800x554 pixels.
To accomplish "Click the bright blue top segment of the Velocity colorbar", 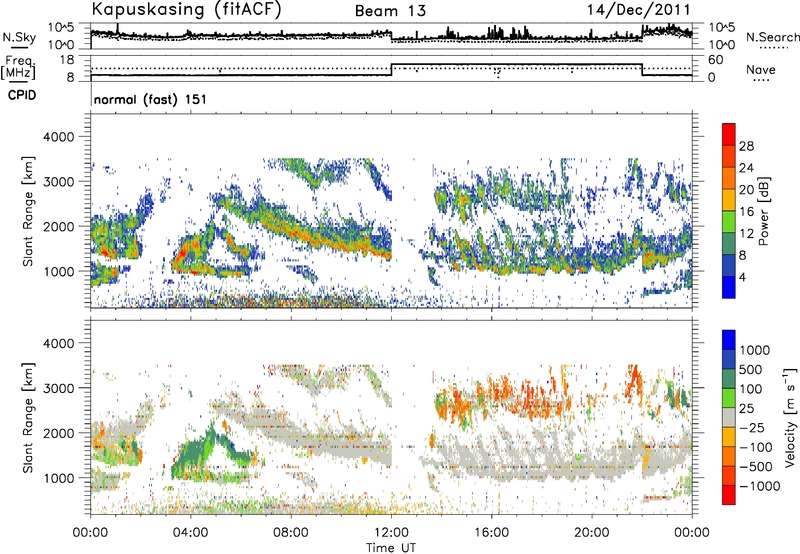I will coord(729,340).
